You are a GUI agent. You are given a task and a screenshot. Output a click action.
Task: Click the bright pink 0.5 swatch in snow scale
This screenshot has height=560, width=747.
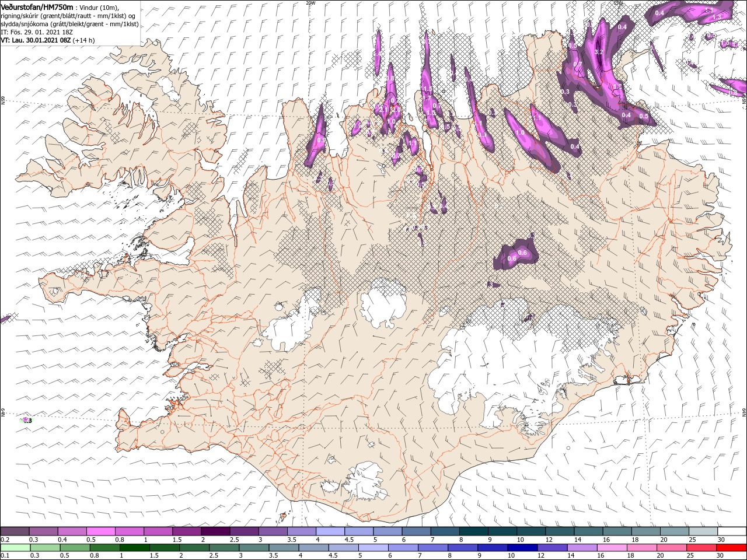pyautogui.click(x=100, y=531)
